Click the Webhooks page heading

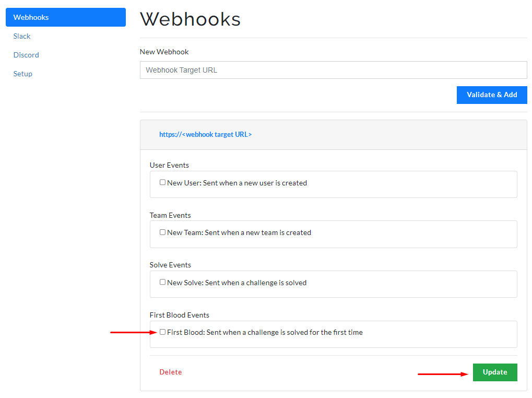click(x=190, y=19)
